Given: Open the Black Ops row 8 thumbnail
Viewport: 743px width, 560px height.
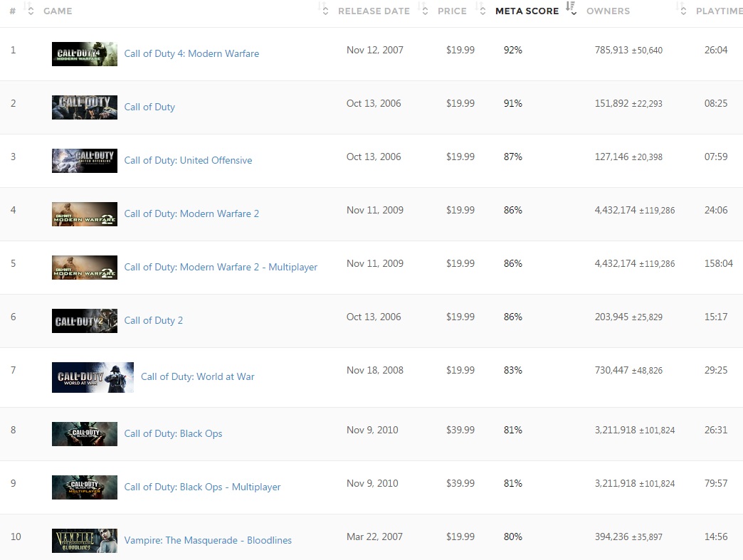Looking at the screenshot, I should pos(85,434).
